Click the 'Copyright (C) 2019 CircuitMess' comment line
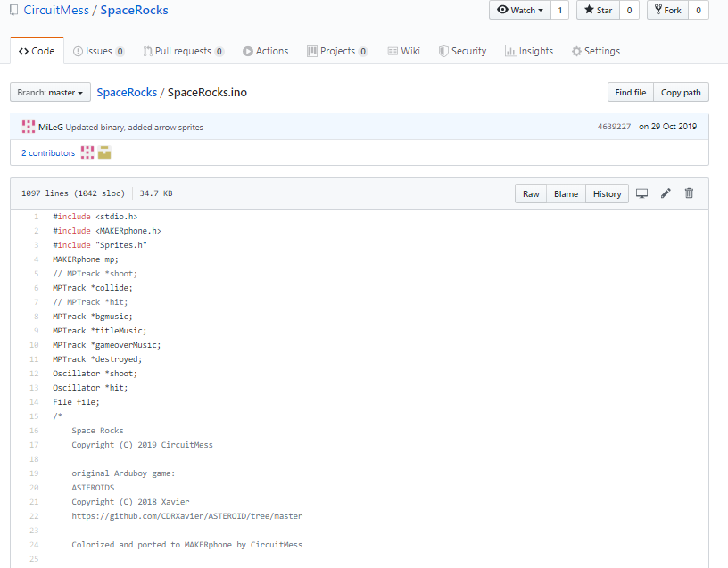 coord(142,445)
